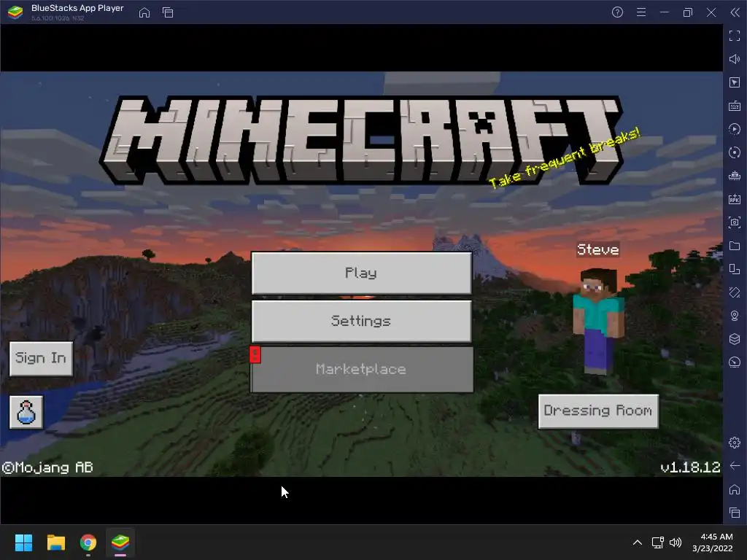Open Google Chrome from the taskbar
Screen dimensions: 747x560
pyautogui.click(x=88, y=542)
